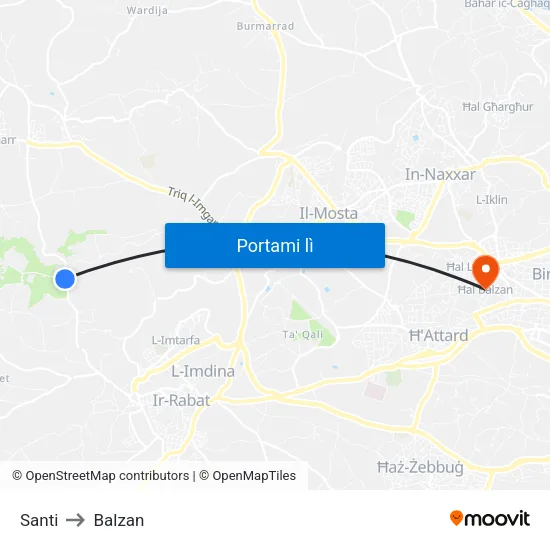
Task: Click the orange Balzan destination pin
Action: pos(485,272)
